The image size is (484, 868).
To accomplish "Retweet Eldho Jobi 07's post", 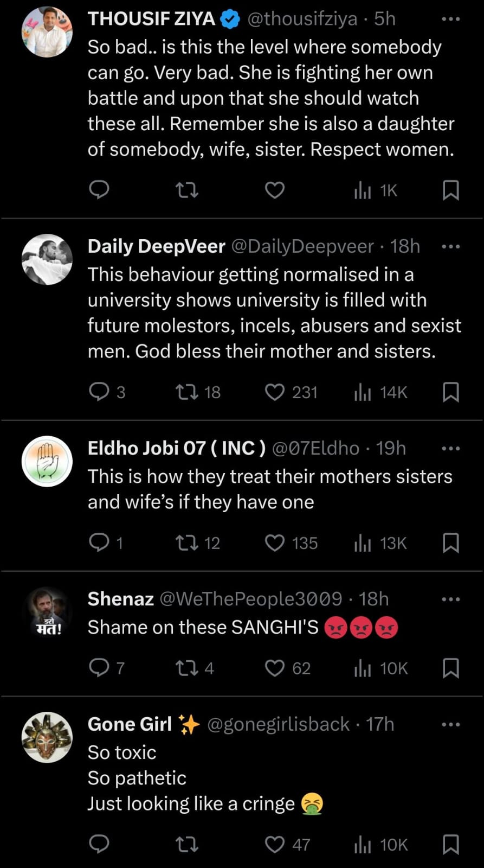I will 188,542.
